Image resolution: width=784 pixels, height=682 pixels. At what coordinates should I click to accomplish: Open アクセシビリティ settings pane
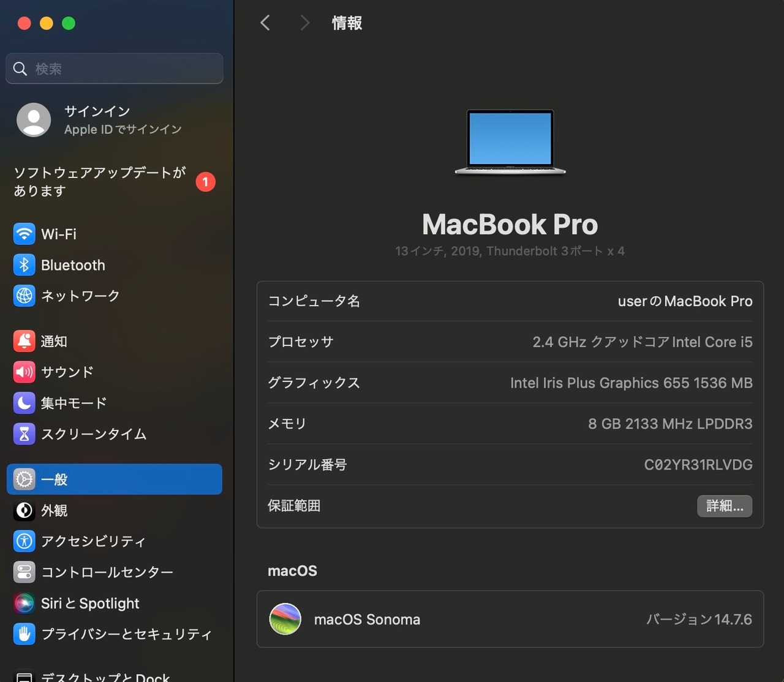point(115,541)
